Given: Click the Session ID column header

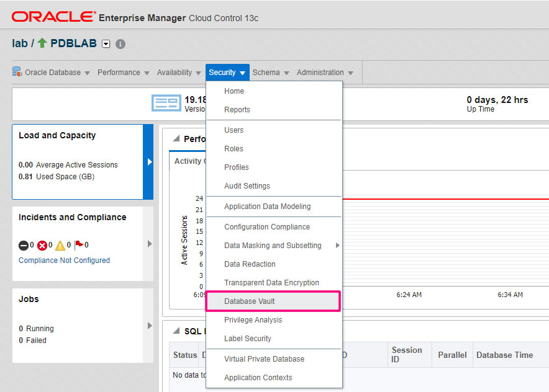Looking at the screenshot, I should [x=410, y=355].
